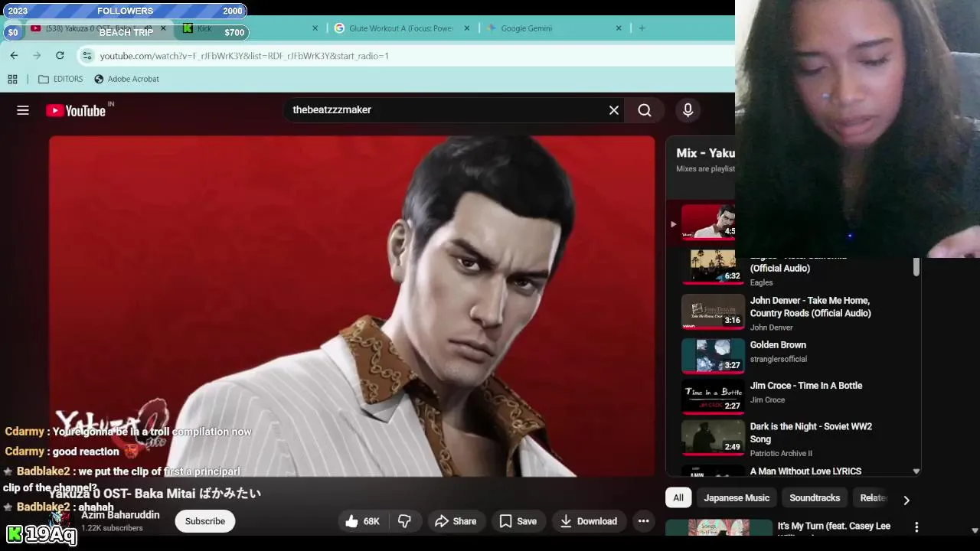
Task: Open site information icon in address bar
Action: click(x=87, y=56)
